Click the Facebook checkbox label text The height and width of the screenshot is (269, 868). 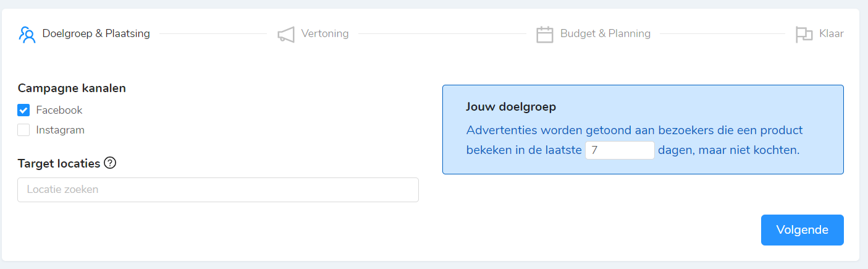59,110
